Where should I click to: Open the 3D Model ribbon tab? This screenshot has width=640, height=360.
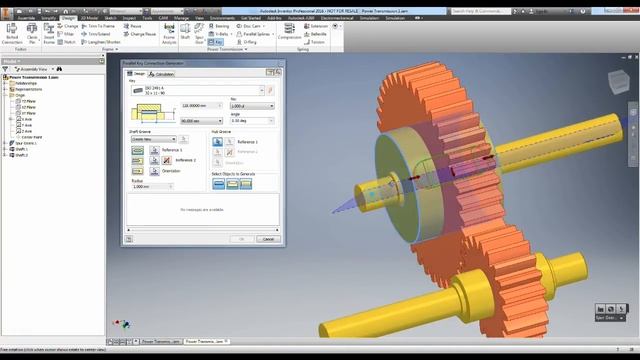(x=89, y=18)
